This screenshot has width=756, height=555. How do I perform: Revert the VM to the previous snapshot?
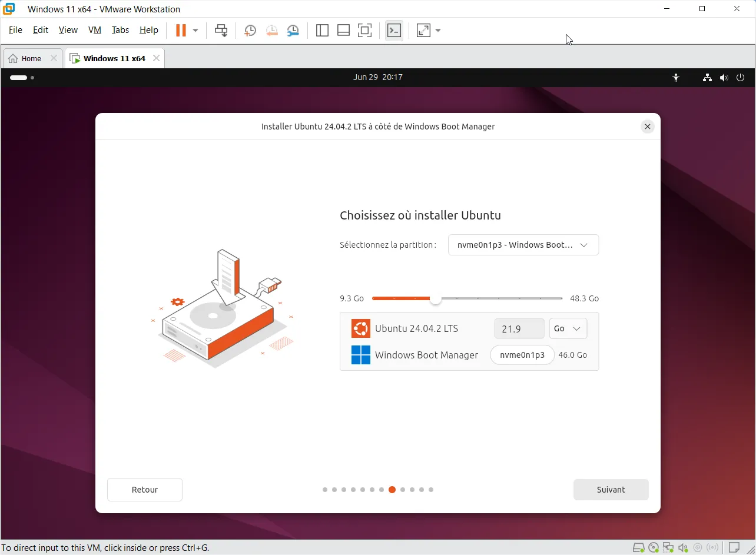pos(271,31)
